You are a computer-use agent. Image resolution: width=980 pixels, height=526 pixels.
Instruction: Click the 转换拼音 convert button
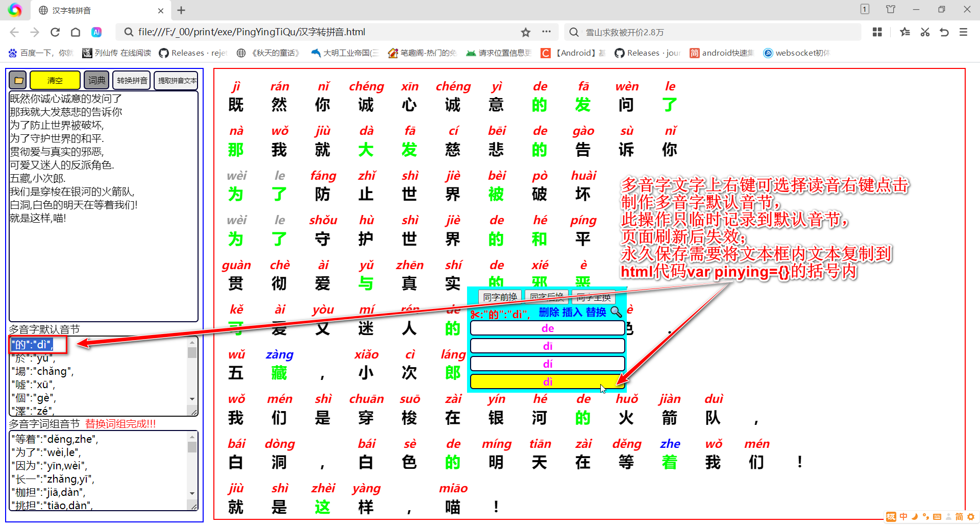[132, 80]
